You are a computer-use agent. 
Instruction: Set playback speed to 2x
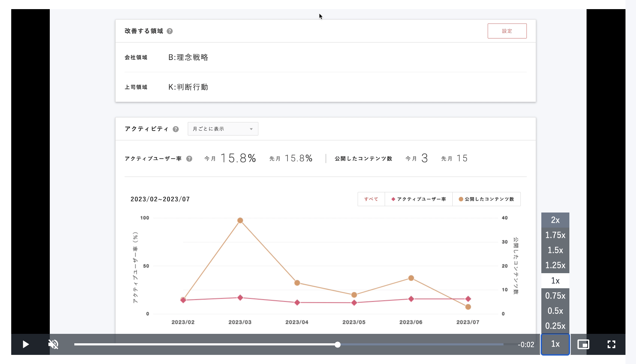click(555, 220)
